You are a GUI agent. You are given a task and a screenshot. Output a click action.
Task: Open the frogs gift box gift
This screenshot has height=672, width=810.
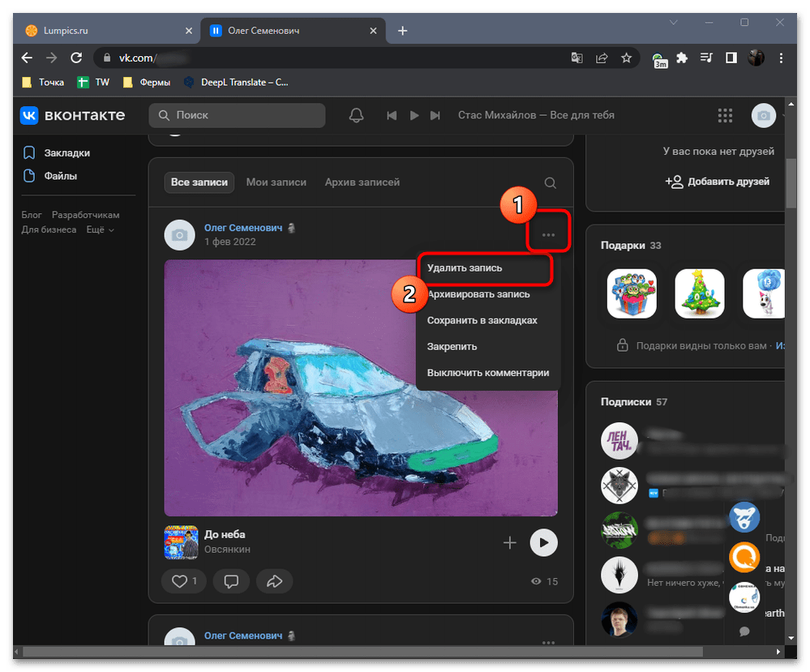click(632, 293)
